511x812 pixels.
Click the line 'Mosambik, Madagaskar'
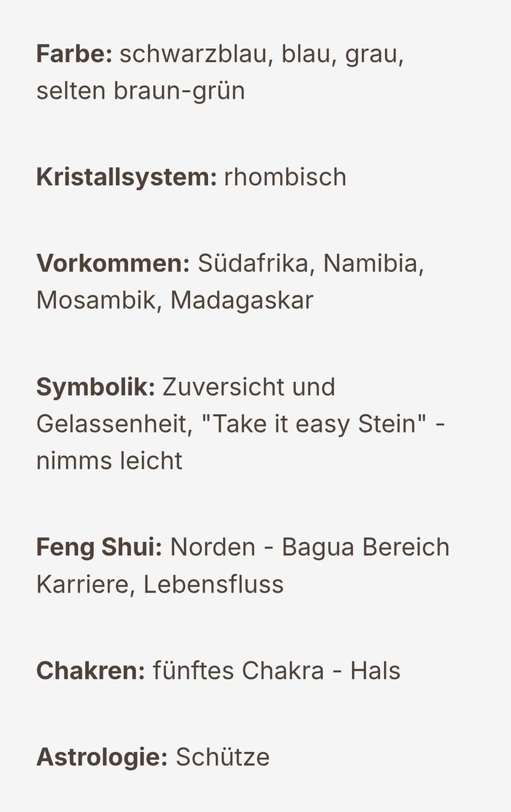pyautogui.click(x=175, y=300)
